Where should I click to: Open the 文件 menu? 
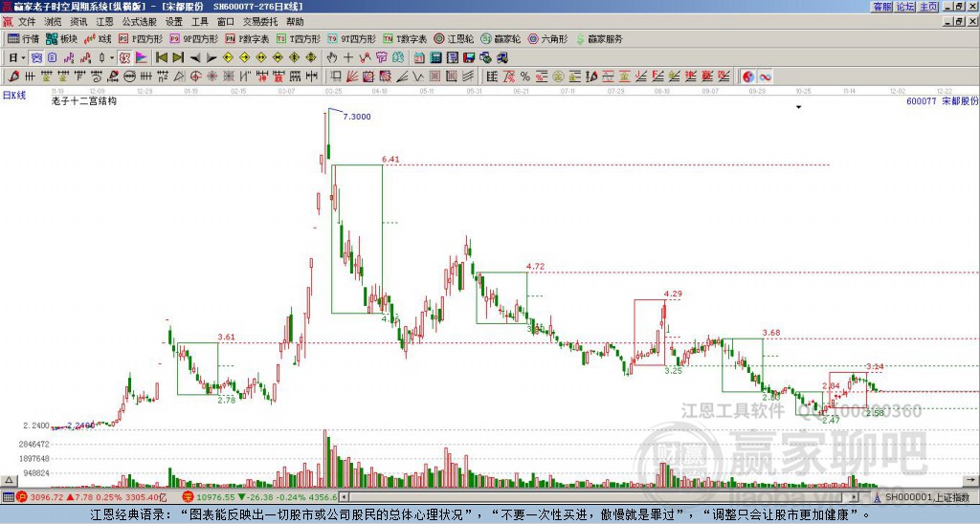point(27,22)
